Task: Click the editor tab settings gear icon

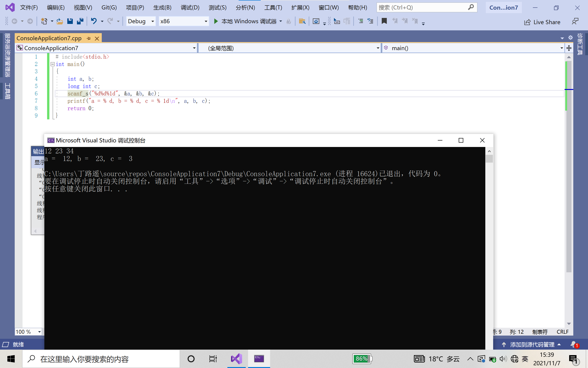Action: (571, 37)
